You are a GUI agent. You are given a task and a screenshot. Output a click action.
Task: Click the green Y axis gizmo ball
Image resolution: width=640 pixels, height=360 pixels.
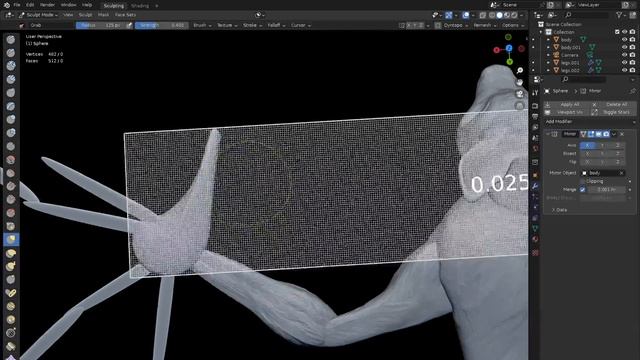pos(510,62)
